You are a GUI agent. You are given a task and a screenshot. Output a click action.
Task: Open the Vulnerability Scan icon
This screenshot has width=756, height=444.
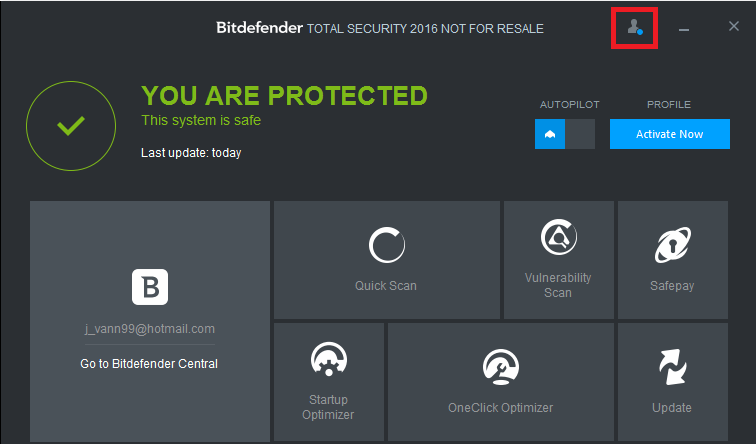coord(558,238)
